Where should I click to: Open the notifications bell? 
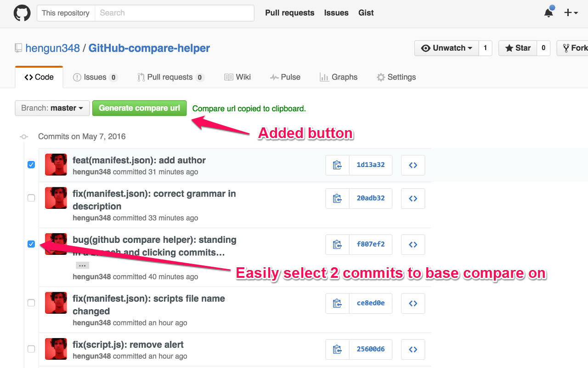[x=548, y=13]
